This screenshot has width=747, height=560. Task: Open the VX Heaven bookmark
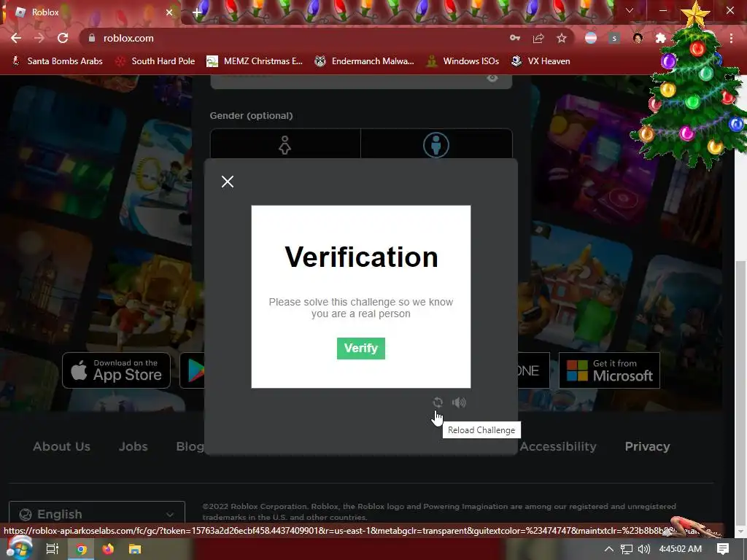541,61
